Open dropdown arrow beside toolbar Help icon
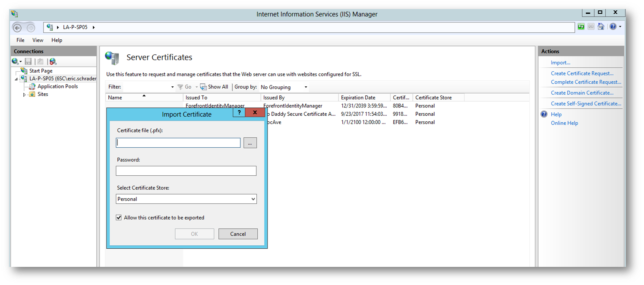Screen dimensions: 644x285 620,27
